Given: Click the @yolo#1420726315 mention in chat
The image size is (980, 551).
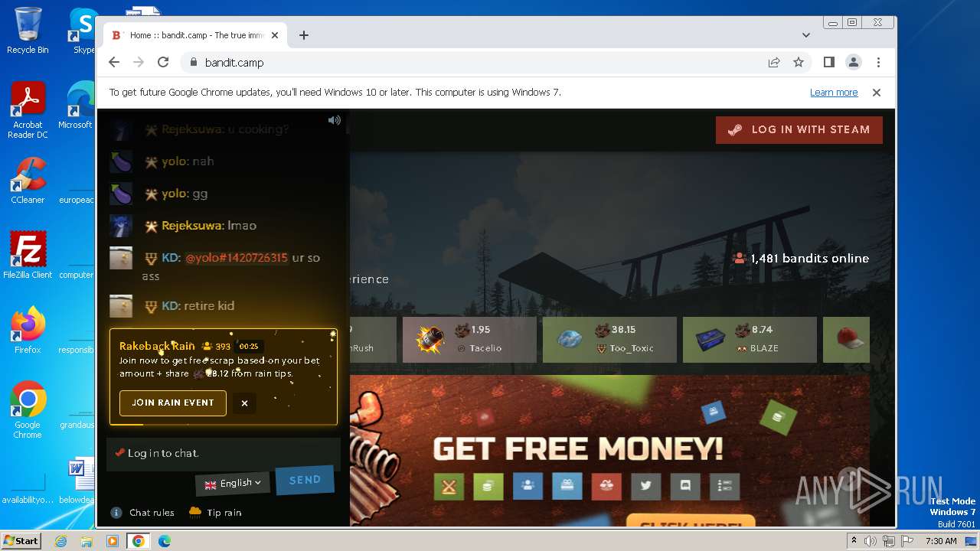Looking at the screenshot, I should click(x=237, y=258).
